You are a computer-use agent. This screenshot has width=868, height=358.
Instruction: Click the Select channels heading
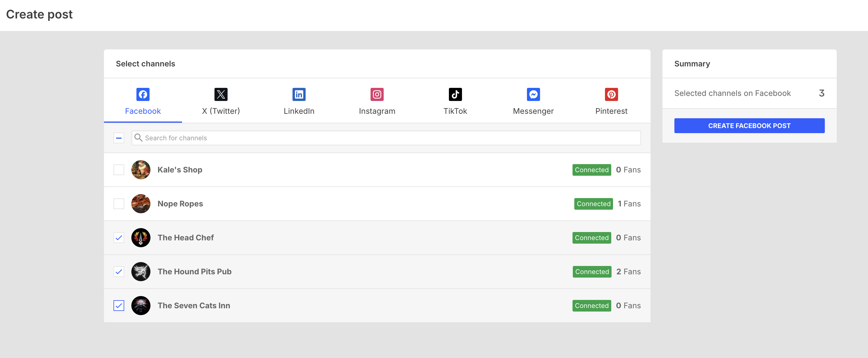[145, 64]
